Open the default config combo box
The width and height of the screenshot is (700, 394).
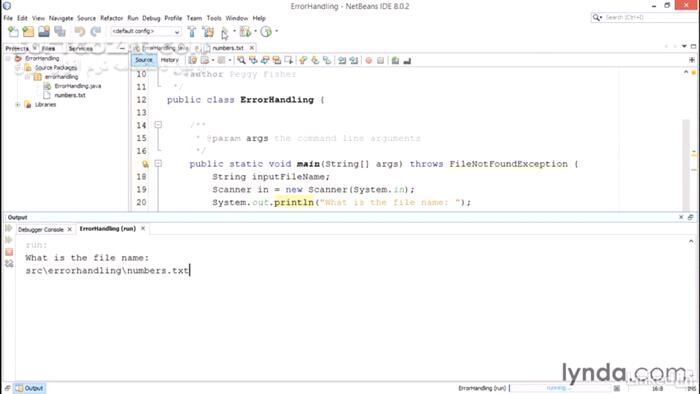(146, 31)
